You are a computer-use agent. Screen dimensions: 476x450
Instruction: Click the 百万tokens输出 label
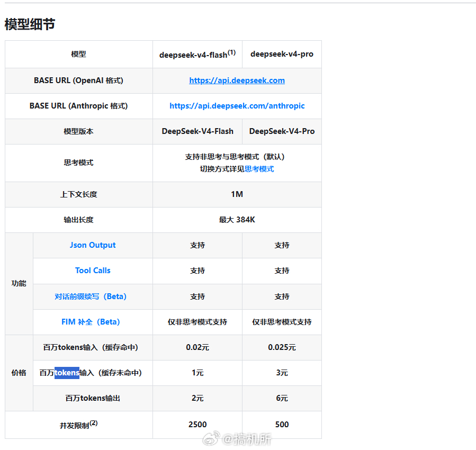[93, 399]
